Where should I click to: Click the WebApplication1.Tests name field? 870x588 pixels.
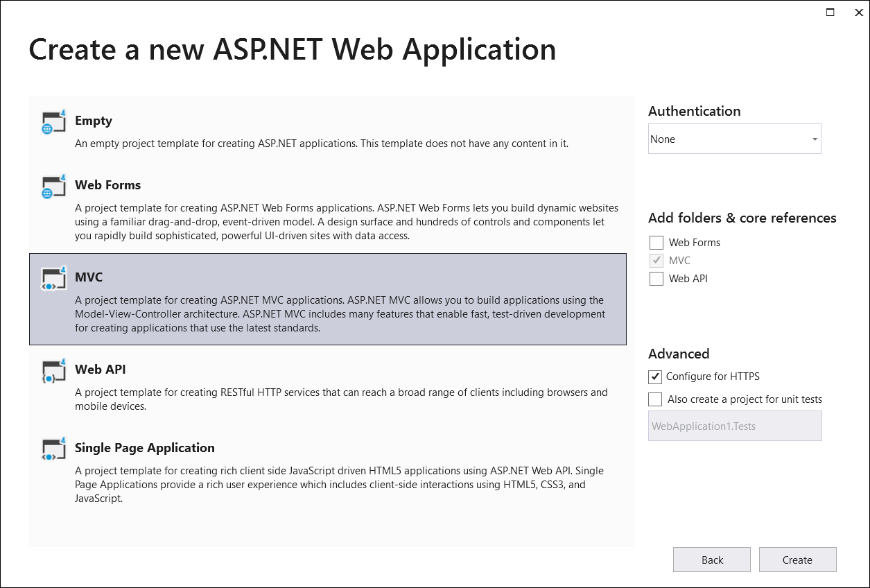click(x=734, y=426)
